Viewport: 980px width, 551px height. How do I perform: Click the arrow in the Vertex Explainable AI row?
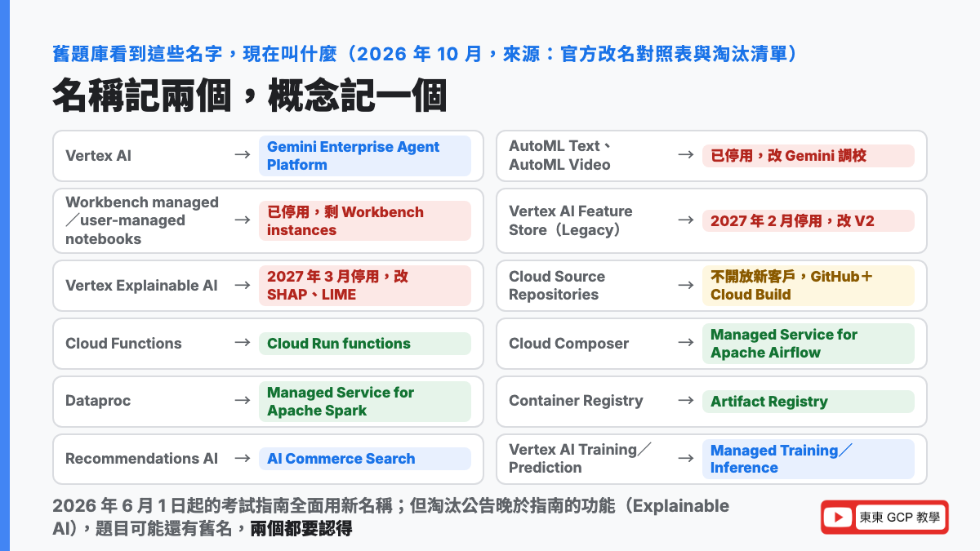point(242,286)
